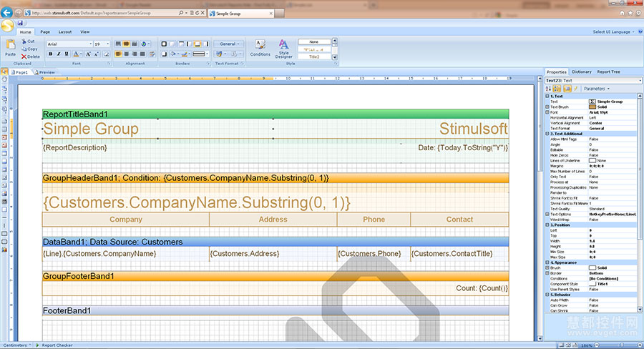
Task: Open the border color picker
Action: point(185,54)
